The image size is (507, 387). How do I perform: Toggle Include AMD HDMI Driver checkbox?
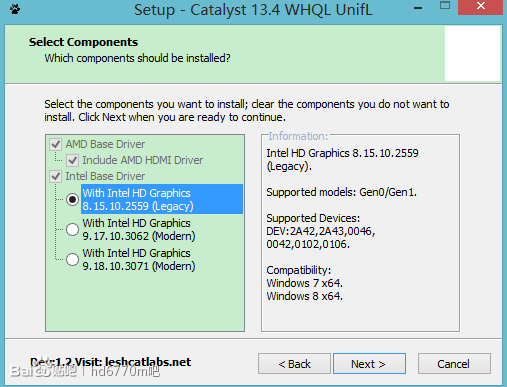pos(72,161)
